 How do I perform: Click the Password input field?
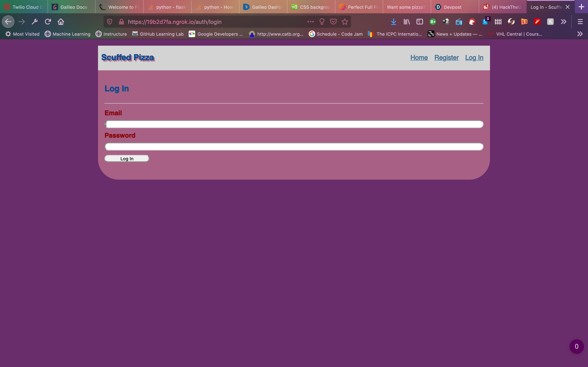(294, 147)
